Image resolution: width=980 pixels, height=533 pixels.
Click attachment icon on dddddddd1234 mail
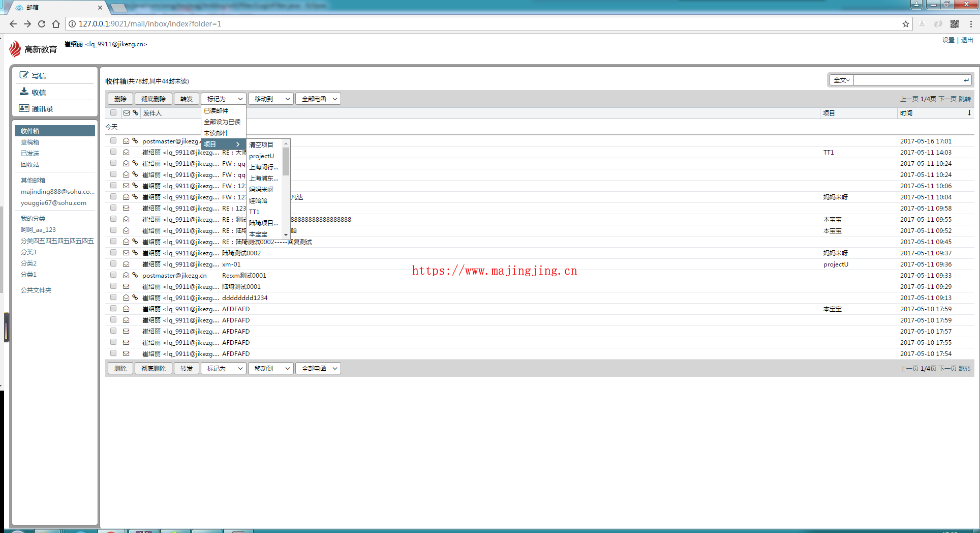(x=135, y=298)
